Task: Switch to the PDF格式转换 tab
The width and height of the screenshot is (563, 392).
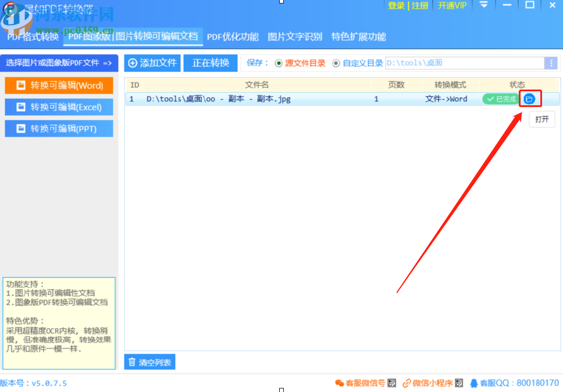Action: (31, 36)
